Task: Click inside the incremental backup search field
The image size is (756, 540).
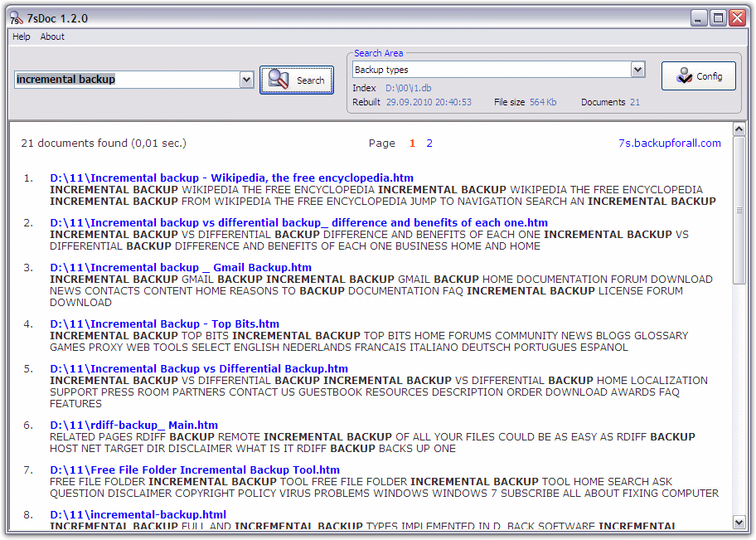Action: tap(124, 80)
